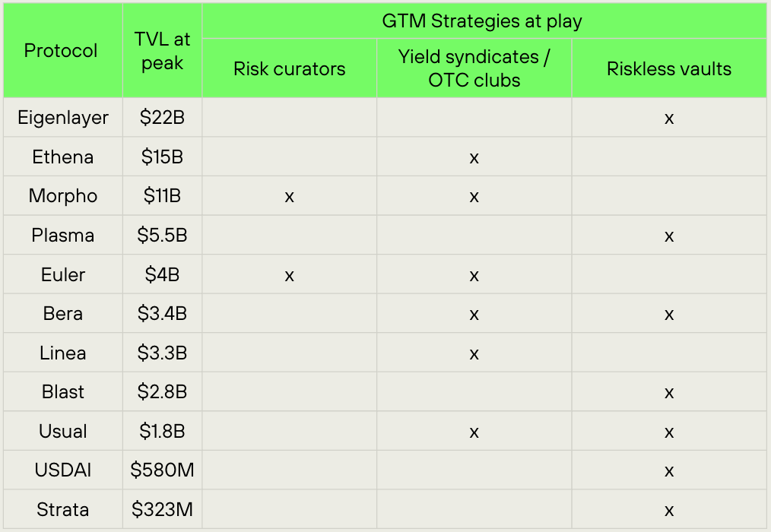The image size is (771, 532).
Task: Select the Riskless vaults column header
Action: (669, 69)
